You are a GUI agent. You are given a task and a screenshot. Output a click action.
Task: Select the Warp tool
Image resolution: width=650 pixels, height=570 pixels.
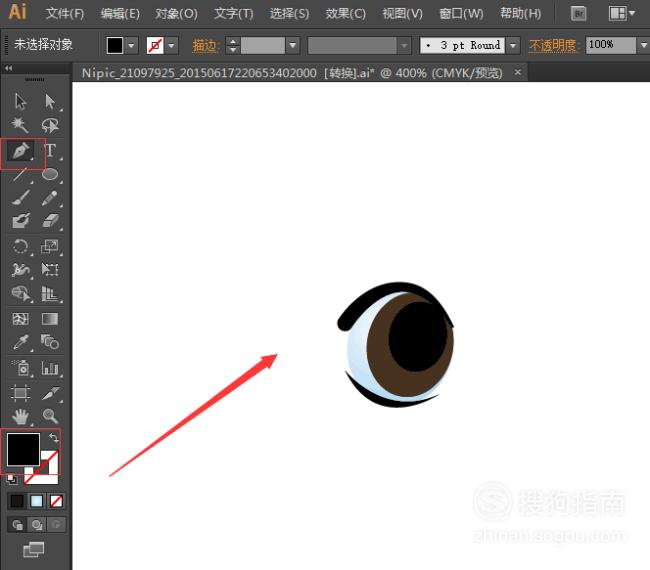coord(20,270)
